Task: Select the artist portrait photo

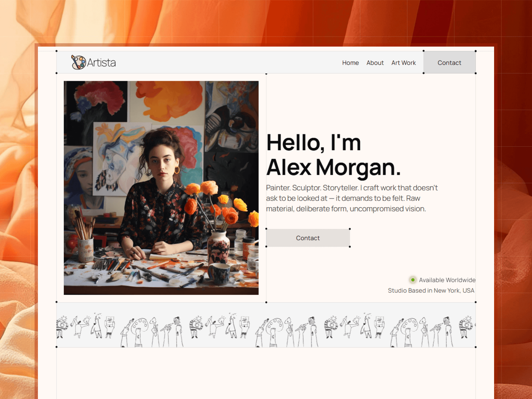Action: coord(161,188)
